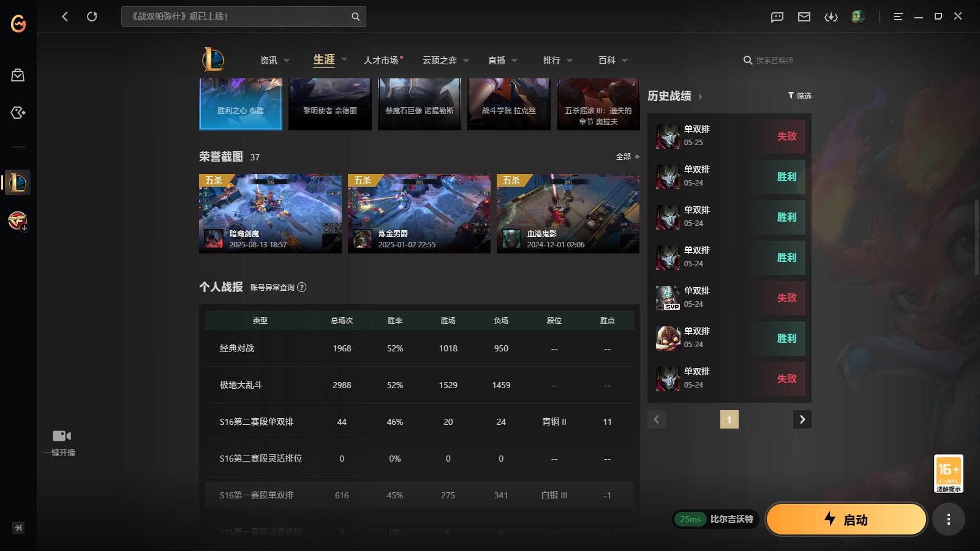Image resolution: width=980 pixels, height=551 pixels.
Task: Click the 青铜 II rank cell
Action: (554, 422)
